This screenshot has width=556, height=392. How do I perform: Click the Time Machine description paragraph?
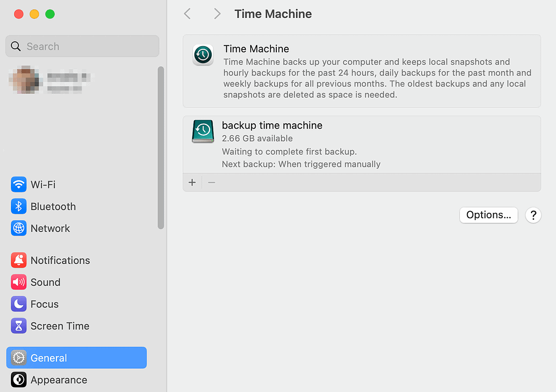pyautogui.click(x=377, y=78)
